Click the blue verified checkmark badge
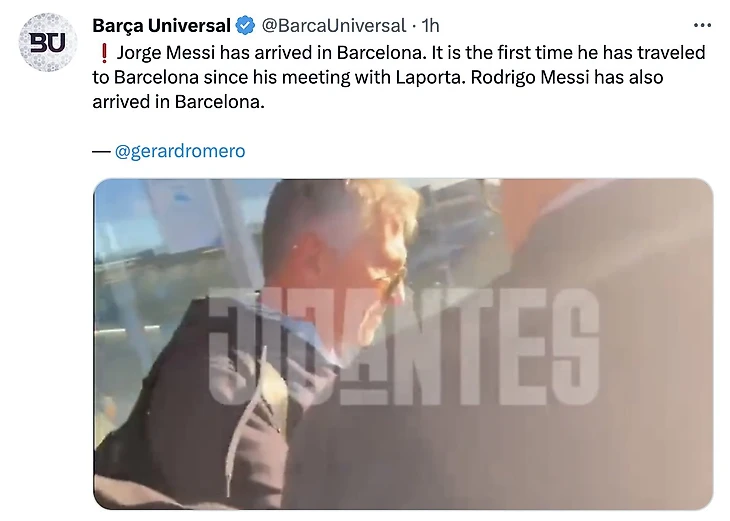The image size is (730, 521). tap(245, 26)
